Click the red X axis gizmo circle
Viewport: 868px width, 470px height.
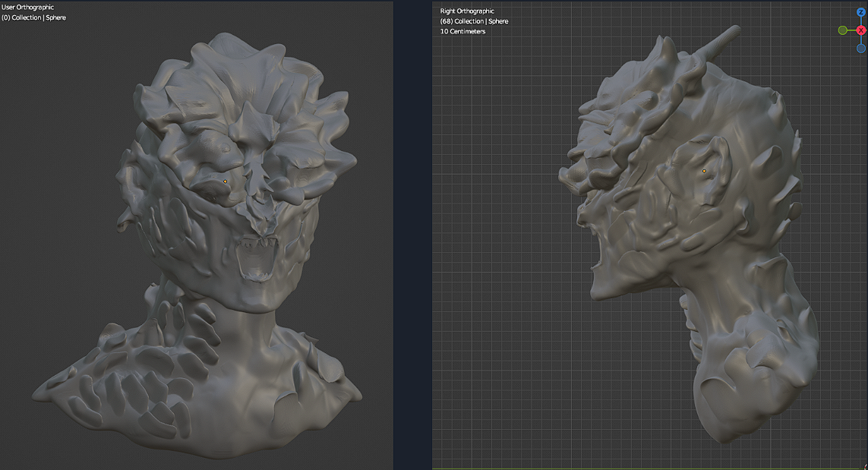coord(861,30)
